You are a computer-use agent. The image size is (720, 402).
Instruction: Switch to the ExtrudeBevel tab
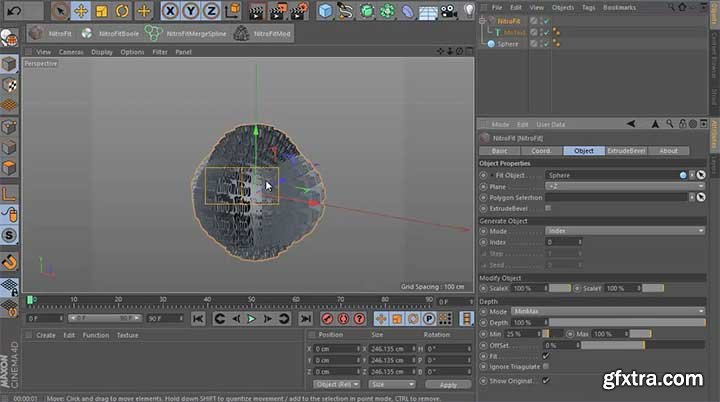(625, 151)
